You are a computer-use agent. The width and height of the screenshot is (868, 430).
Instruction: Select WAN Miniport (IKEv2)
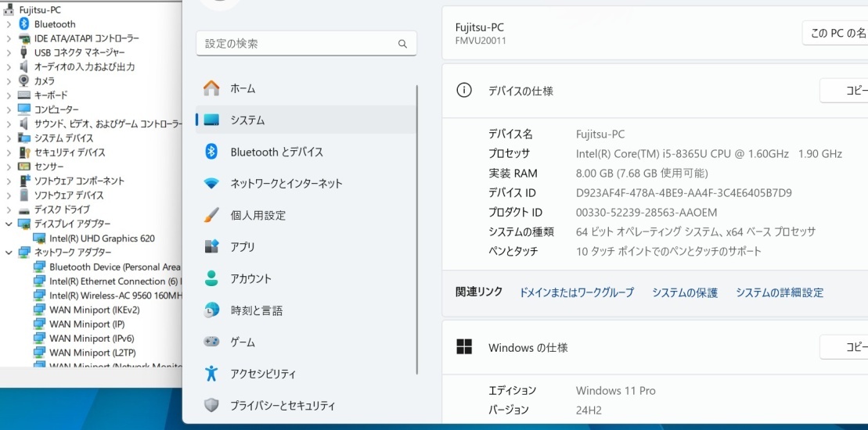tap(94, 310)
